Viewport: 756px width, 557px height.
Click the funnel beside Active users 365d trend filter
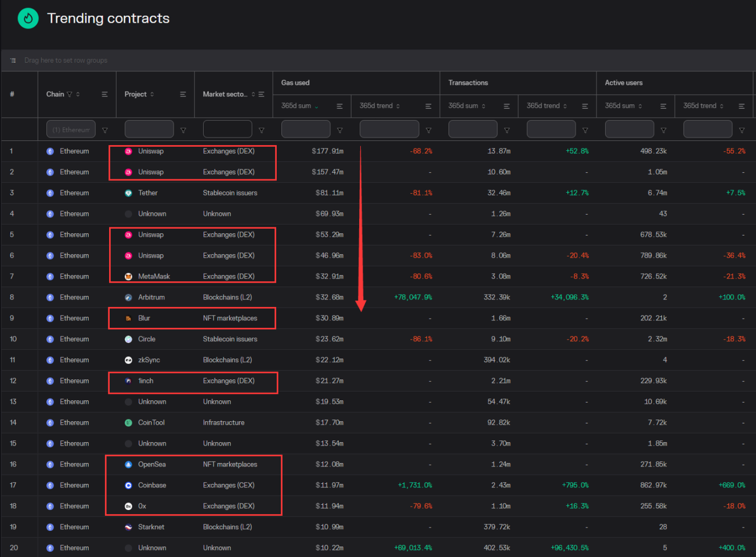pos(742,130)
